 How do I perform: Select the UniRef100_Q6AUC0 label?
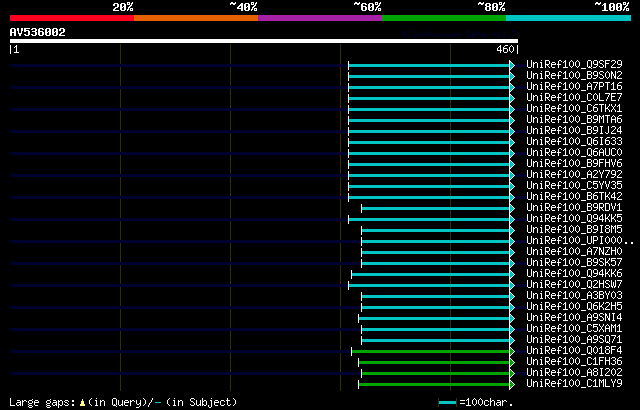[x=574, y=153]
